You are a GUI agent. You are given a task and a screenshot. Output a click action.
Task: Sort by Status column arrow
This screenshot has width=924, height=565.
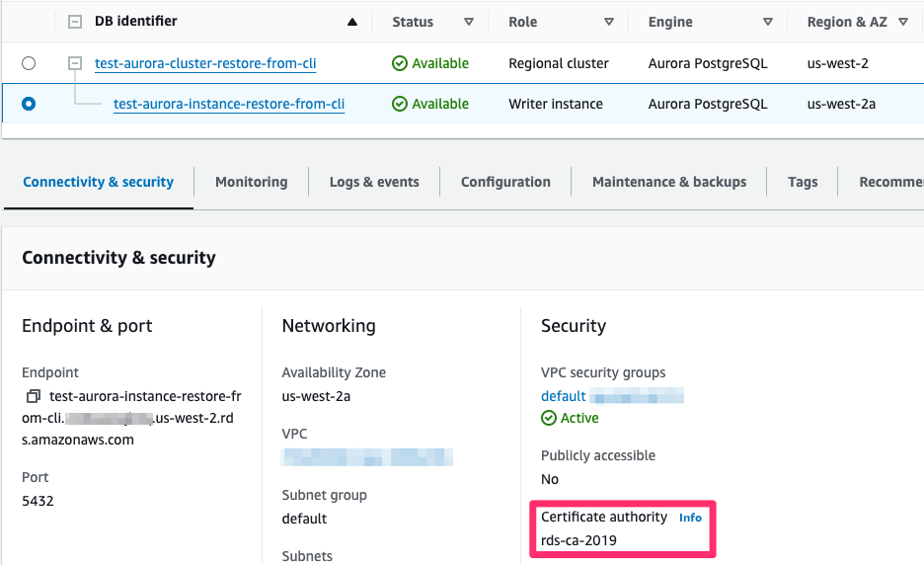coord(469,22)
